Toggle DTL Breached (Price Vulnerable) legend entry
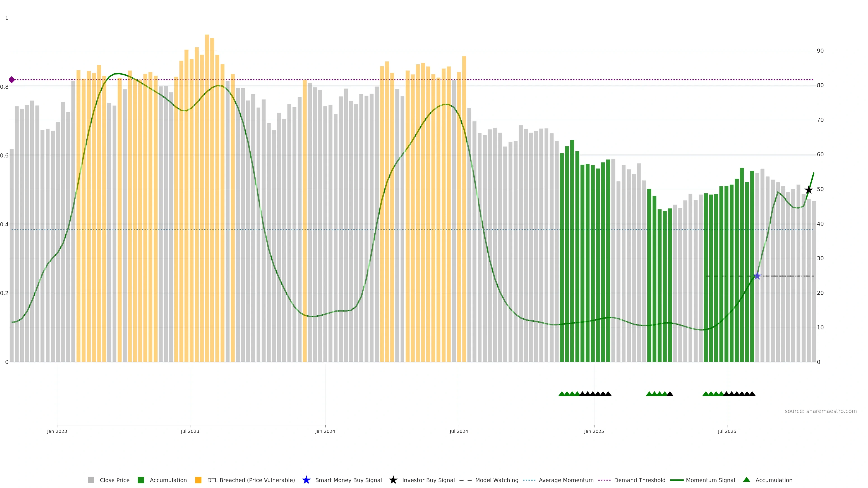This screenshot has height=488, width=868. tap(251, 480)
